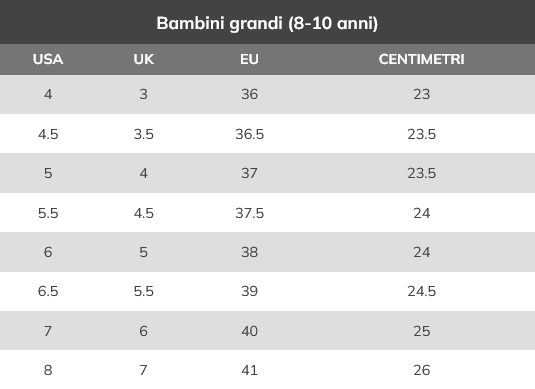Click EU size 37.5 cell
This screenshot has width=535, height=389.
pyautogui.click(x=249, y=213)
